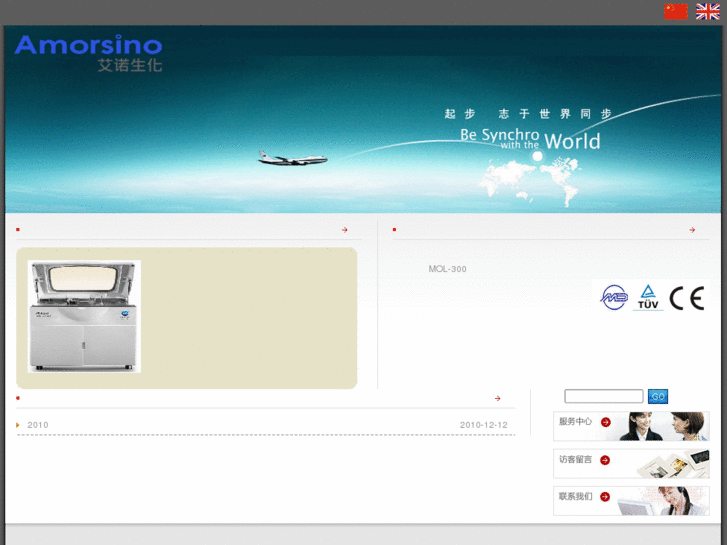Click the biochemical analyzer product photo
Screen dimensions: 727x545
[84, 316]
